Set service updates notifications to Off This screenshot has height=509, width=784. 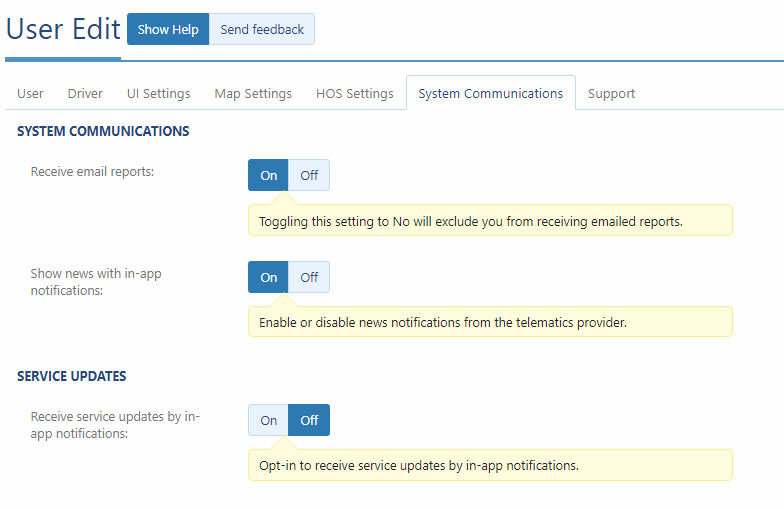pyautogui.click(x=309, y=420)
